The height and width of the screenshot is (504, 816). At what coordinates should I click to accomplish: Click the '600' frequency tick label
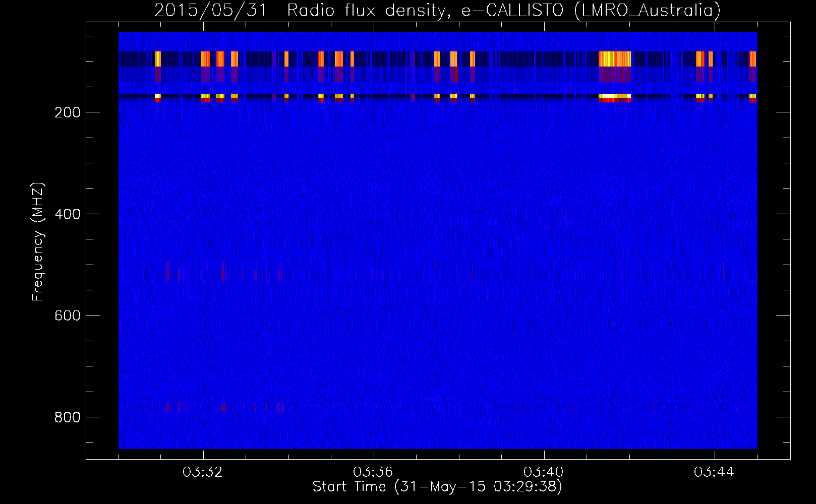point(67,315)
